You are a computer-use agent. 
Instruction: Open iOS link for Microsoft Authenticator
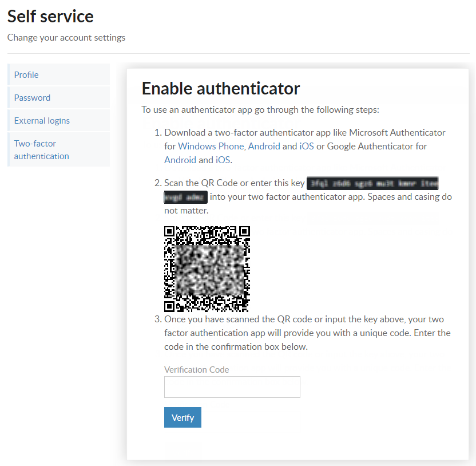307,146
